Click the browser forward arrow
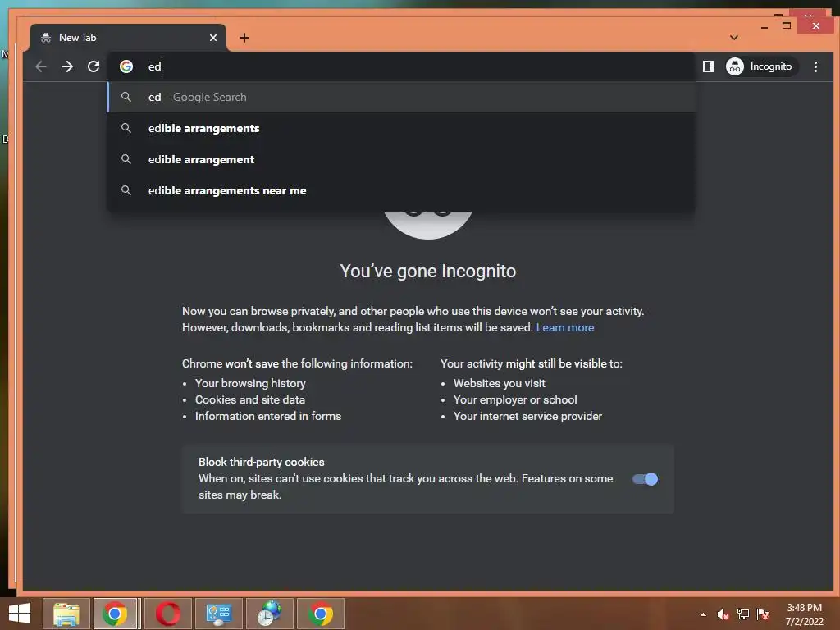 67,66
